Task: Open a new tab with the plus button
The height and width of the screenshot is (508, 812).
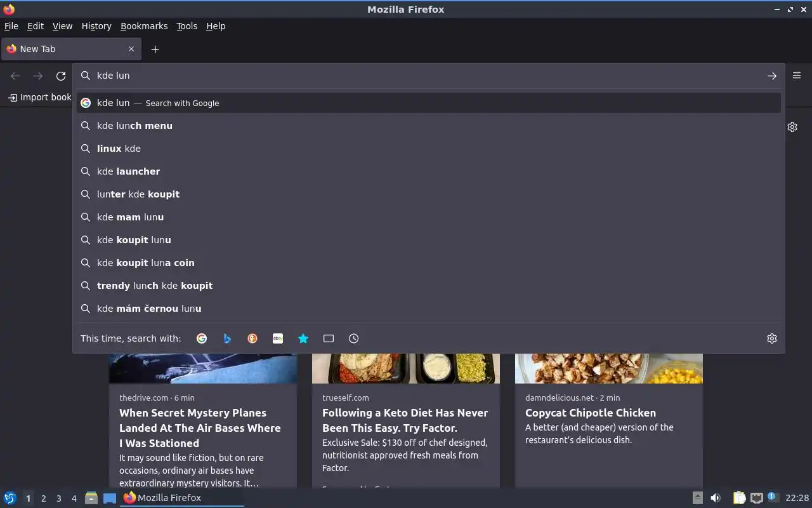Action: click(155, 49)
